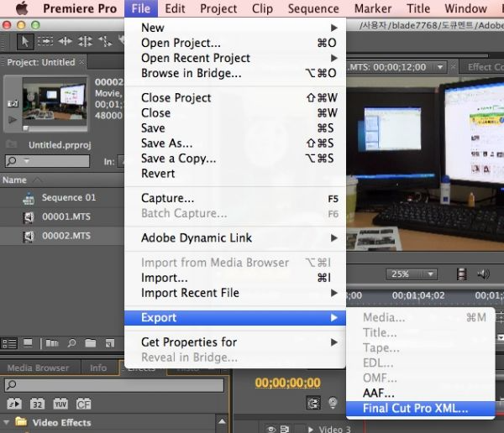Switch Project panel to Icon view

pos(28,343)
